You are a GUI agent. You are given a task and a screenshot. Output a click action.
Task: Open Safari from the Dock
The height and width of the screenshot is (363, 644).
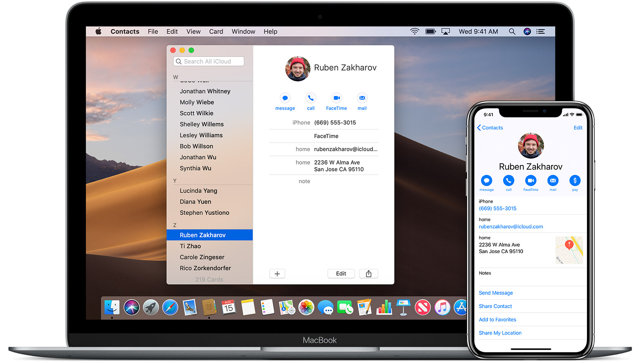[x=170, y=308]
